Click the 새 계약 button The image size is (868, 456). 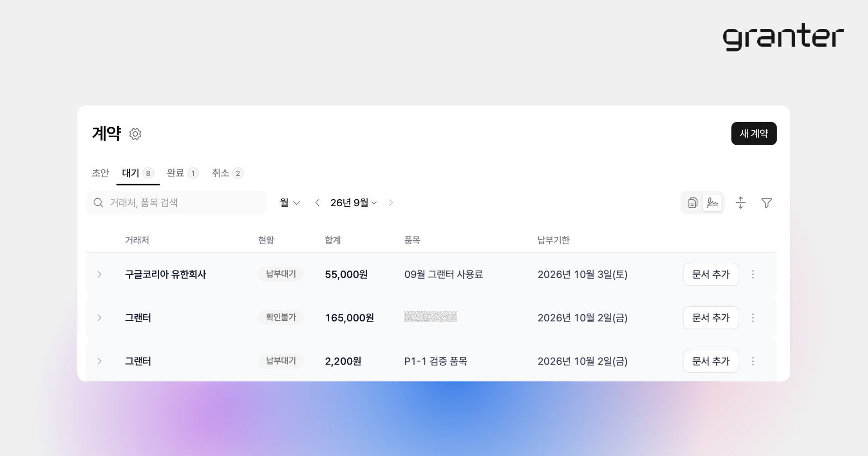tap(754, 133)
